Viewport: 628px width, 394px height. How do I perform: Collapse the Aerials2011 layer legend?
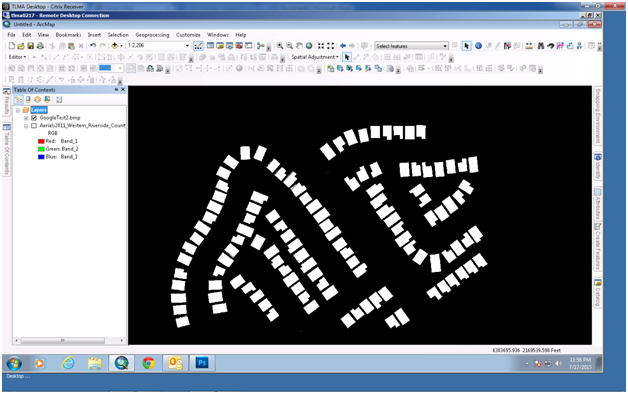tap(26, 126)
